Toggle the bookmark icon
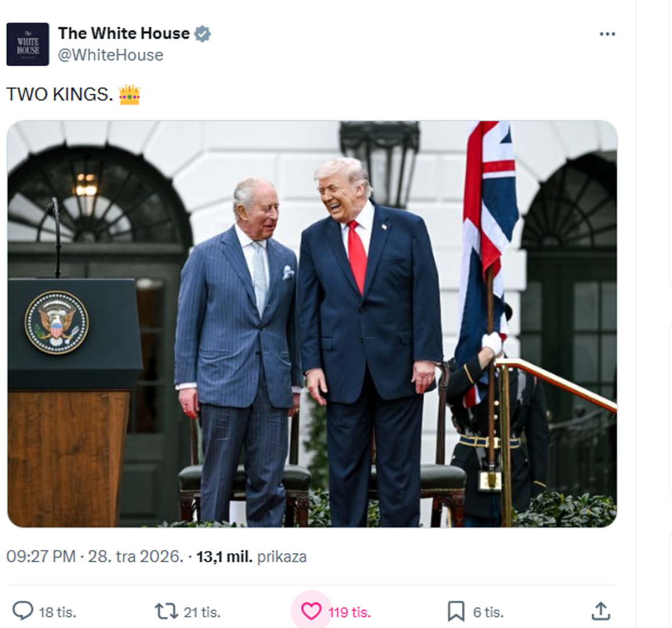This screenshot has width=672, height=628. click(456, 611)
